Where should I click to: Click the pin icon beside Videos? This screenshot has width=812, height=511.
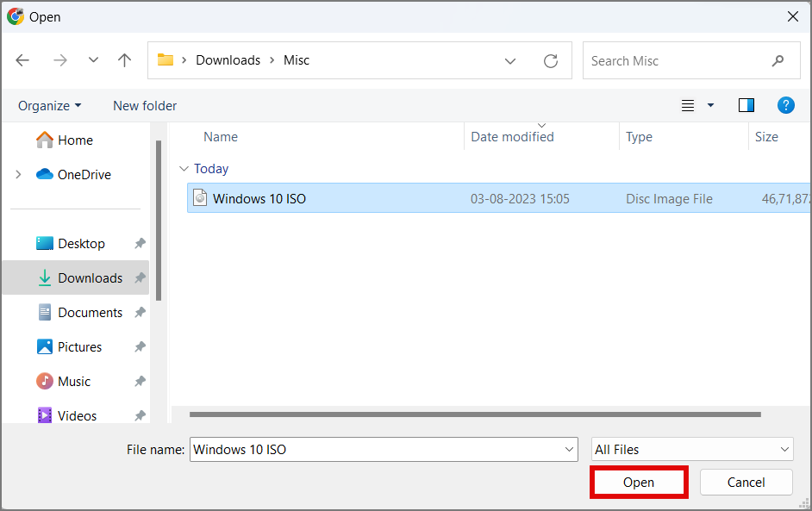pos(140,415)
